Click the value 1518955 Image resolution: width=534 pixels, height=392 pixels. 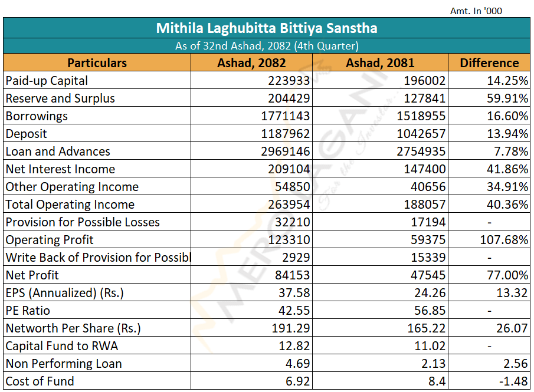point(421,116)
